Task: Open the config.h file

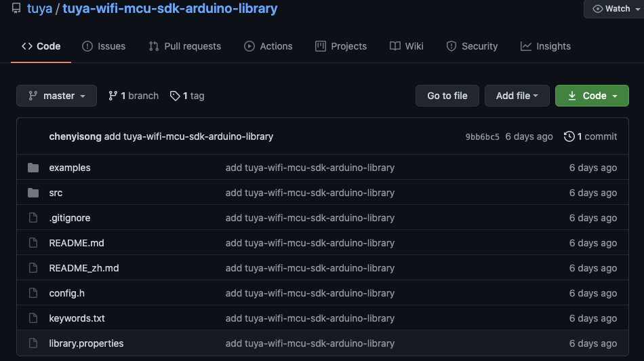Action: (67, 293)
